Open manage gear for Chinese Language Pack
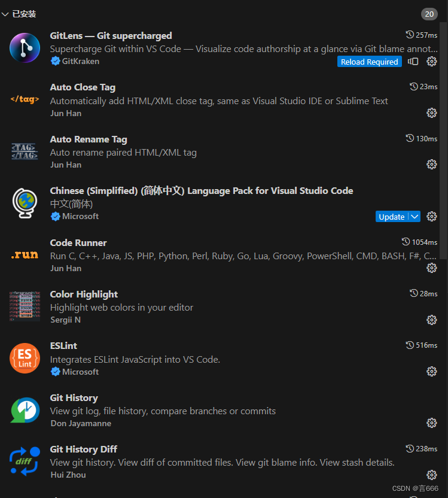This screenshot has width=448, height=498. [431, 216]
